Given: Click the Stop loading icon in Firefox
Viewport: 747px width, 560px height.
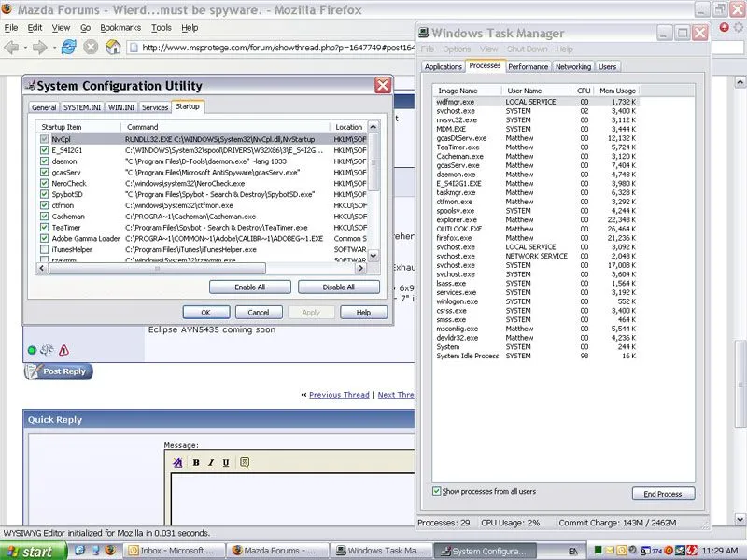Looking at the screenshot, I should click(x=91, y=47).
